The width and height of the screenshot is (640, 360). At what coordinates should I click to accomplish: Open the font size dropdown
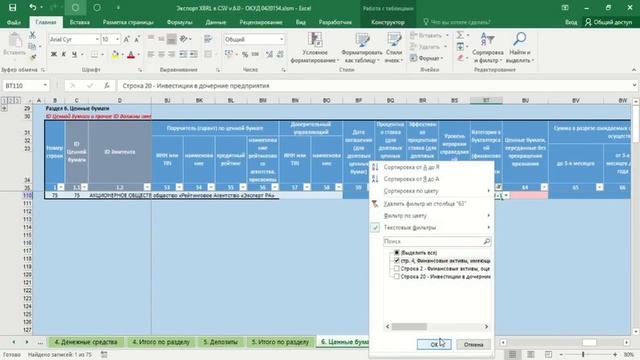coord(118,39)
